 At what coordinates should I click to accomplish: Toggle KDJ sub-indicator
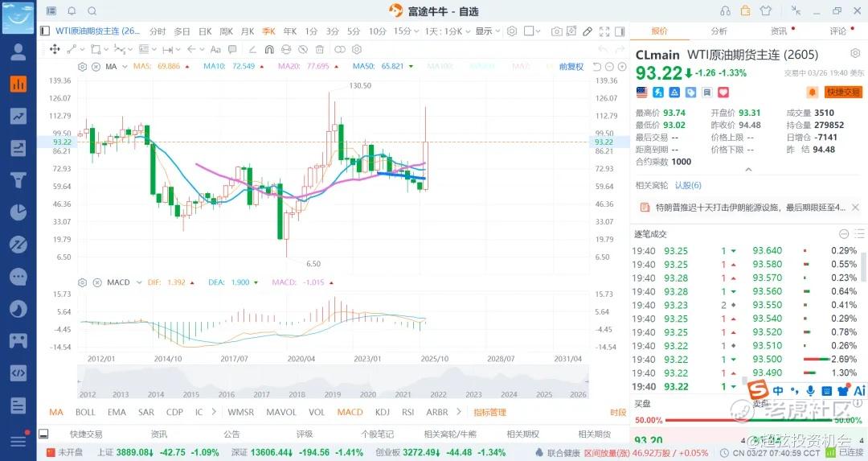point(383,412)
